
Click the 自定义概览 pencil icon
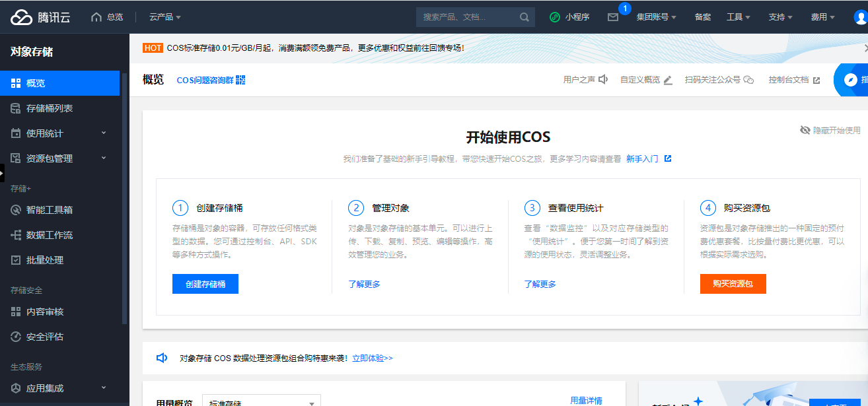(668, 80)
